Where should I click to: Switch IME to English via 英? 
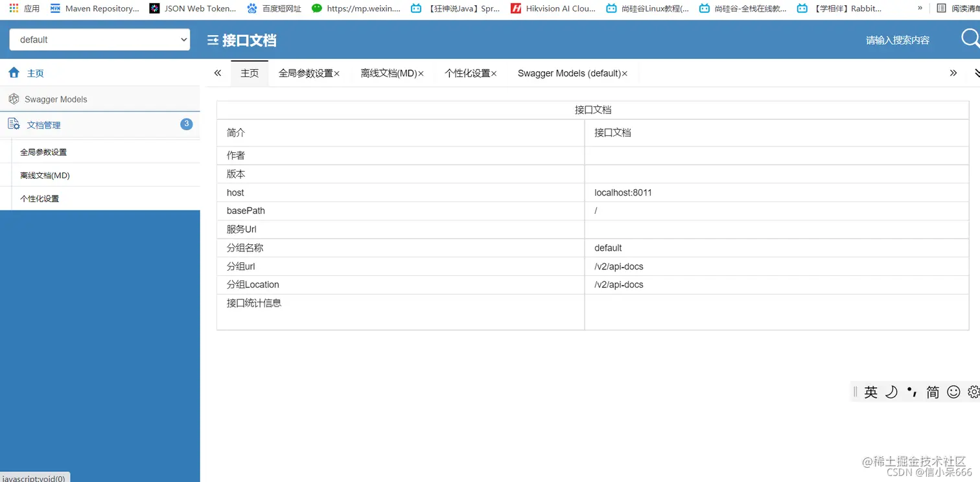pyautogui.click(x=871, y=392)
